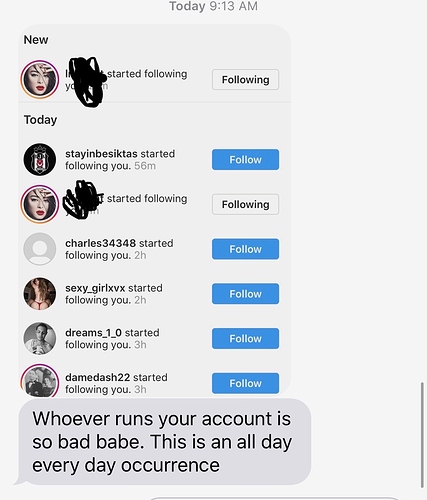This screenshot has width=427, height=500.
Task: Tap the Today 9:13 AM timestamp
Action: coord(213,6)
